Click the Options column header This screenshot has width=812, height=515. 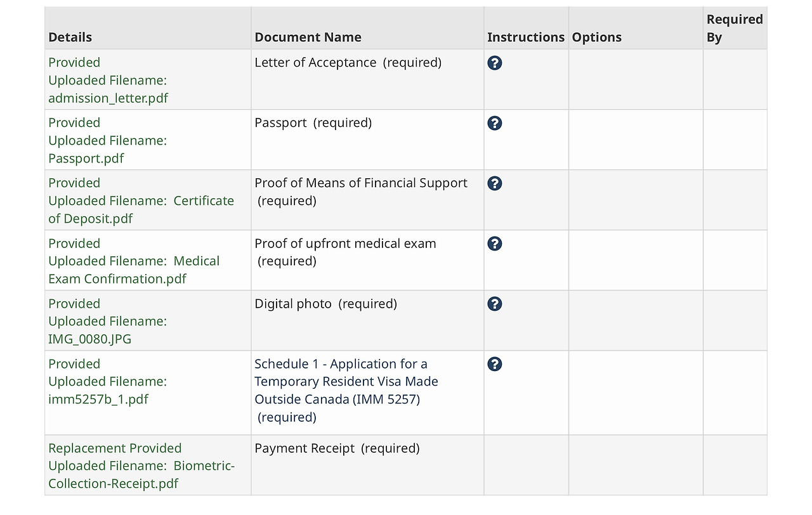pos(597,37)
